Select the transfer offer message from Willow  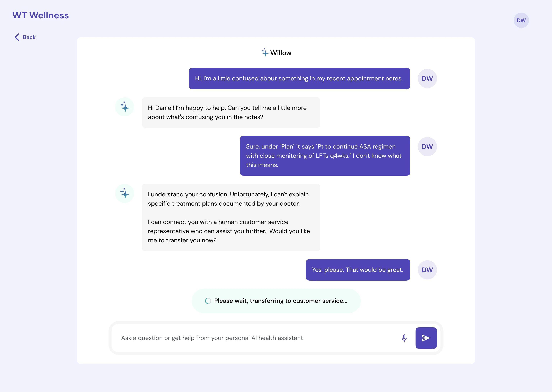tap(231, 217)
